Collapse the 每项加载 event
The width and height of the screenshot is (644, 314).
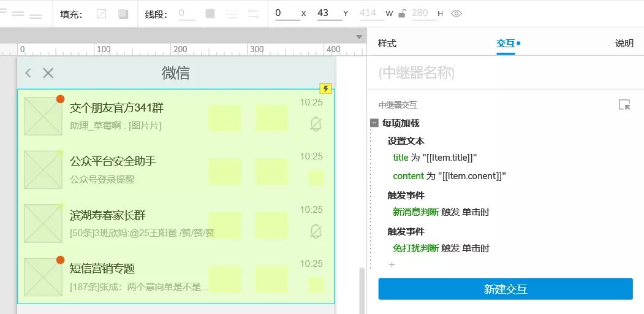(374, 123)
